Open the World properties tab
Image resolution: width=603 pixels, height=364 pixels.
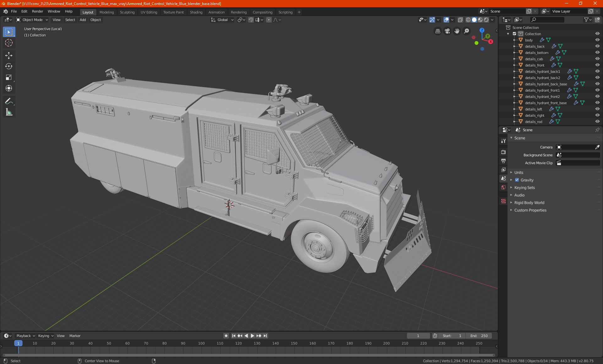pos(503,187)
